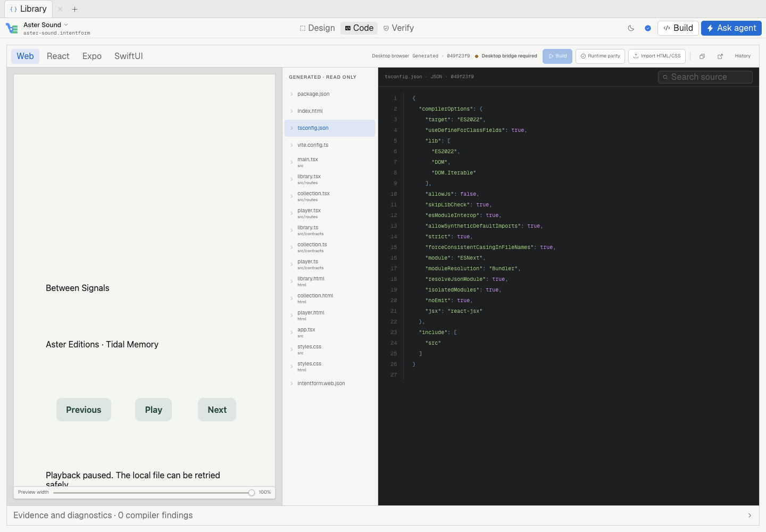
Task: Expand main.tsx chevron
Action: (x=292, y=162)
